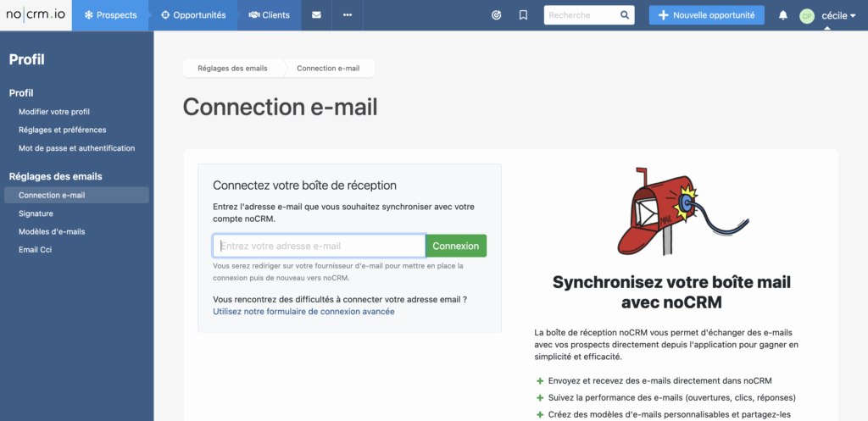868x421 pixels.
Task: Expand the cécile account dropdown
Action: (839, 15)
